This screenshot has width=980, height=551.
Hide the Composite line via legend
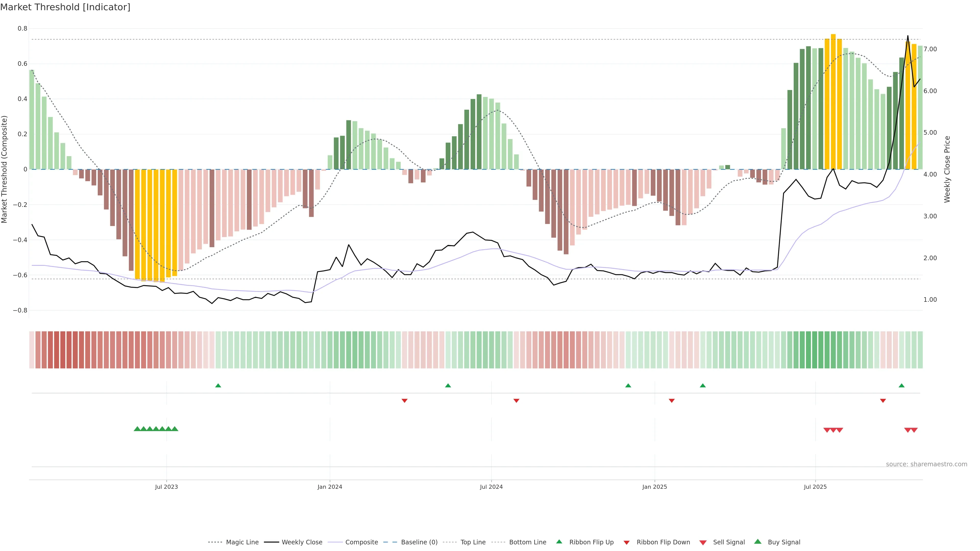(361, 542)
